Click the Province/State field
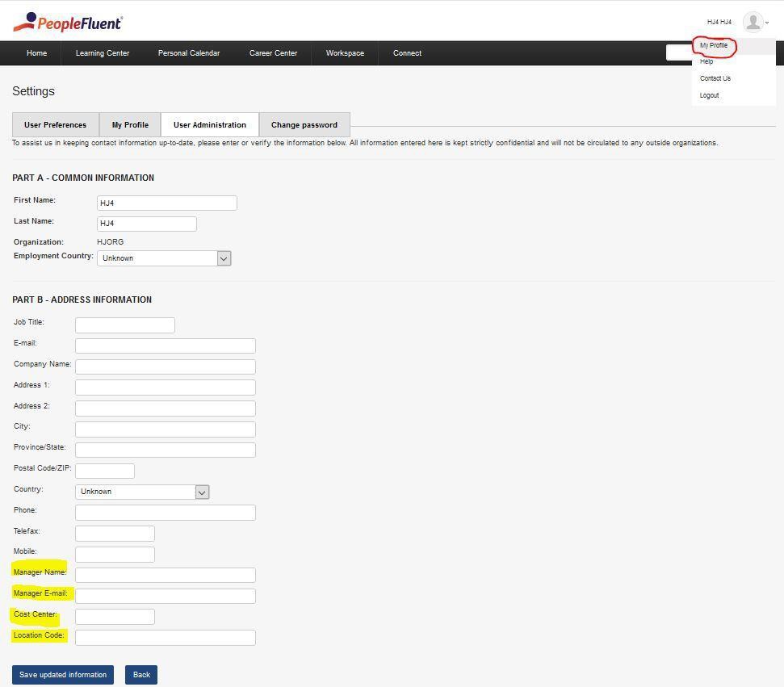This screenshot has height=687, width=784. click(166, 450)
